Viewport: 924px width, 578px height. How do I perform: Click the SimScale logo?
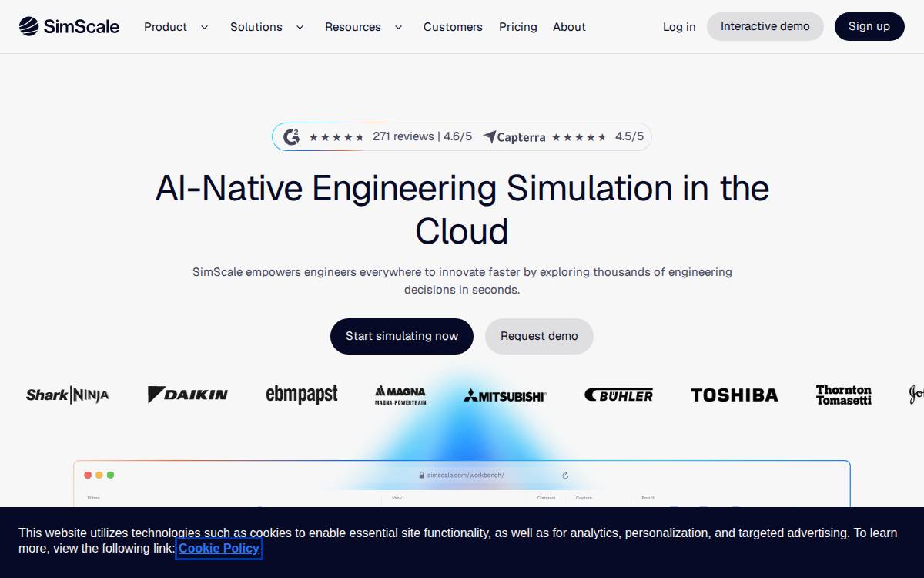(x=69, y=26)
